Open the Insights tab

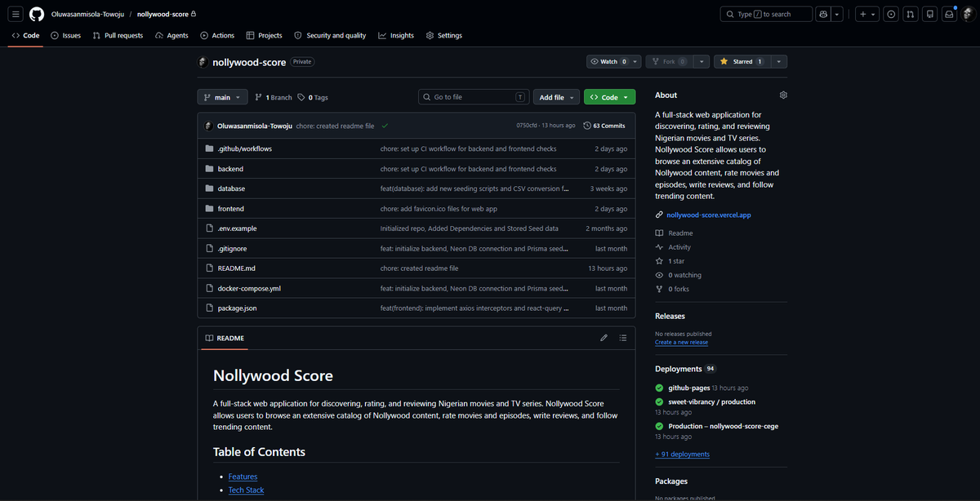pos(396,35)
